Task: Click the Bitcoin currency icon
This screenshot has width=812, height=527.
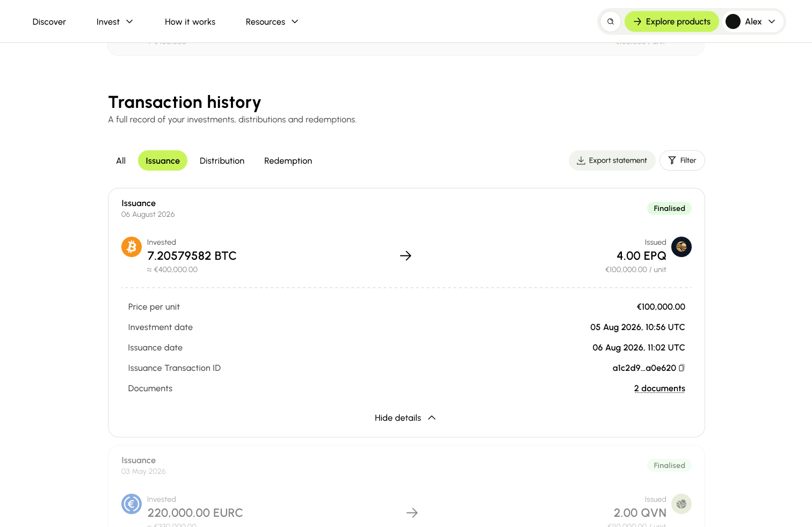Action: [x=132, y=247]
